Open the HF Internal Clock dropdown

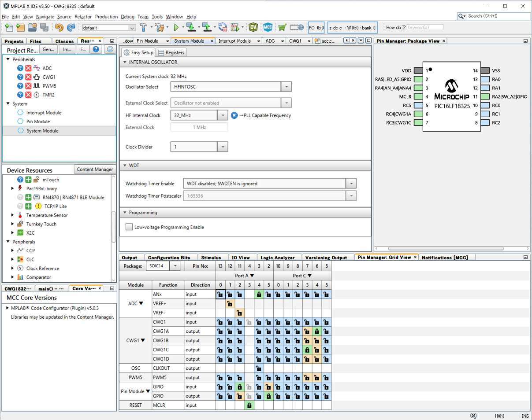pos(223,115)
